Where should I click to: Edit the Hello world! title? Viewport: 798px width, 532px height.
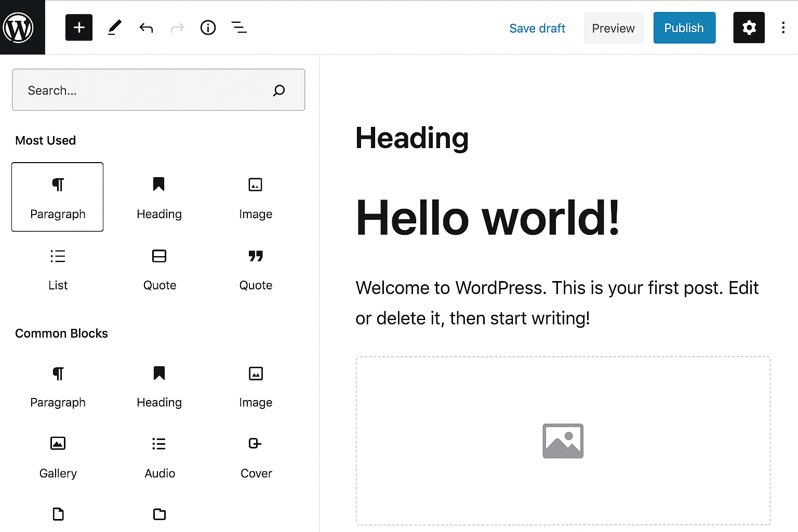487,218
